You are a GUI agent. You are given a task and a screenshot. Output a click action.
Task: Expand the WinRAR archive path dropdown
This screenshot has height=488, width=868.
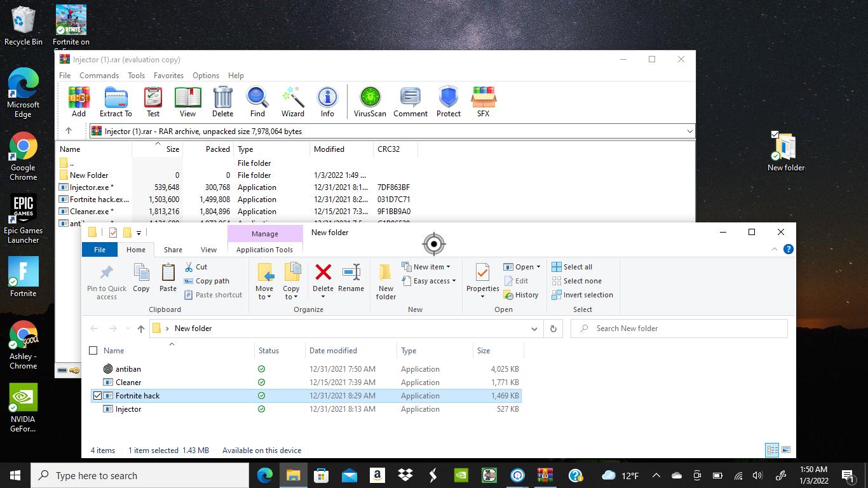[x=689, y=132]
